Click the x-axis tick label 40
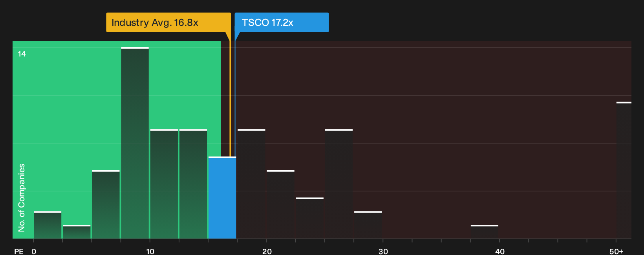Screen dimensions: 644x255 (500, 251)
